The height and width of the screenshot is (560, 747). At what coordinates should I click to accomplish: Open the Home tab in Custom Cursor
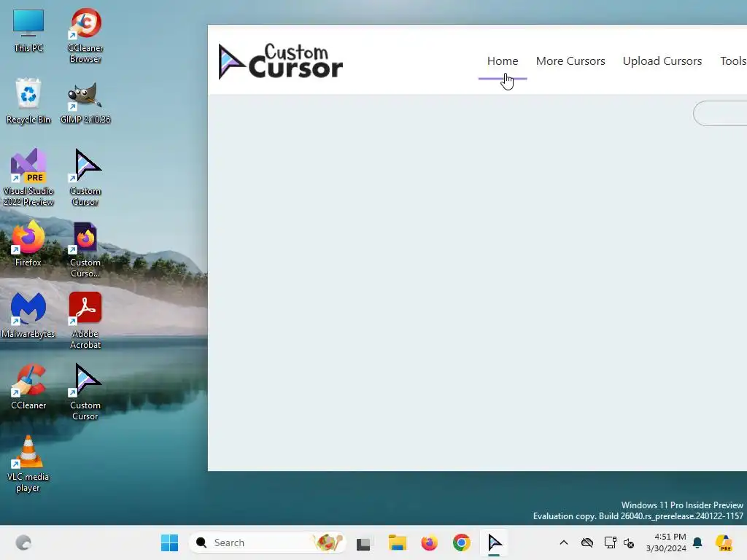[x=502, y=61]
